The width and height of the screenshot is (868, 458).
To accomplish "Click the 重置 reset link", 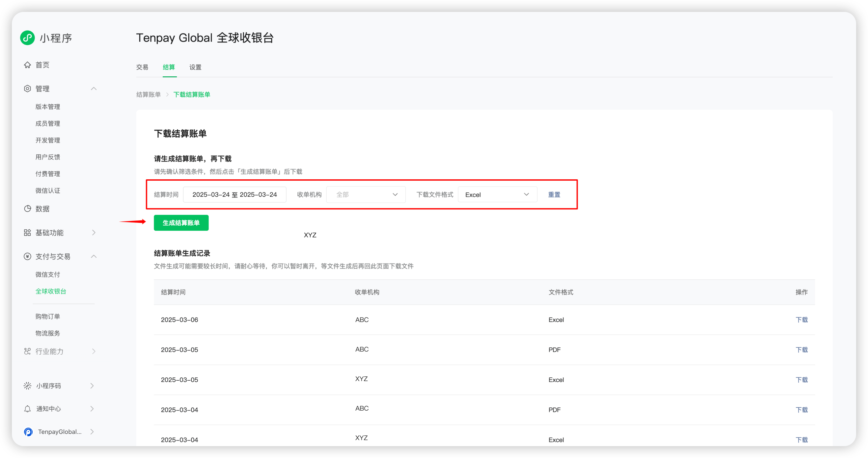I will click(554, 195).
